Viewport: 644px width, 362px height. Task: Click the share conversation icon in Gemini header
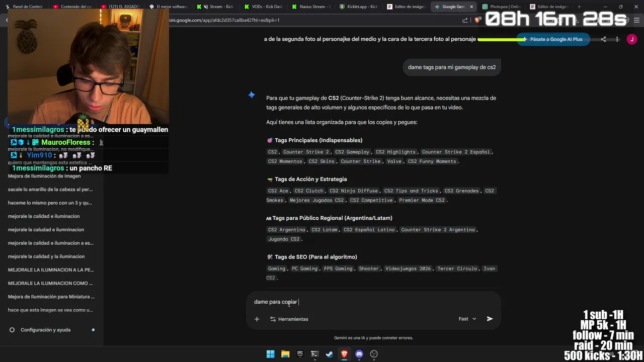pos(603,39)
